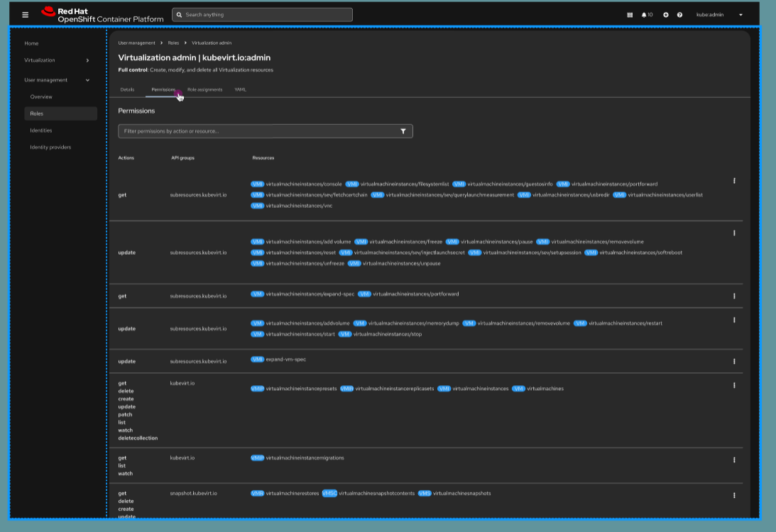Click VMIR badge beside virtualmachineinstancereplicasets
The height and width of the screenshot is (532, 776).
tap(347, 389)
